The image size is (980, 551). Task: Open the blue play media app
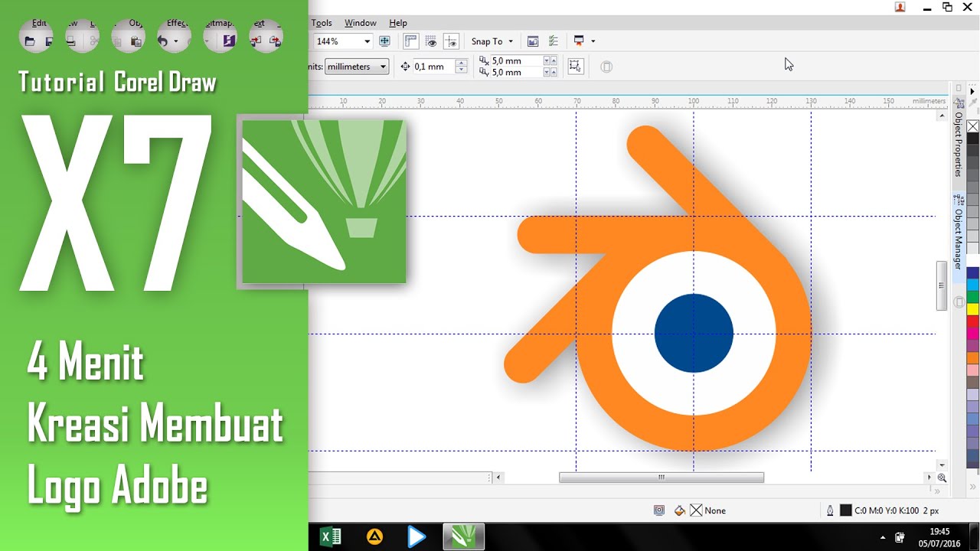416,537
